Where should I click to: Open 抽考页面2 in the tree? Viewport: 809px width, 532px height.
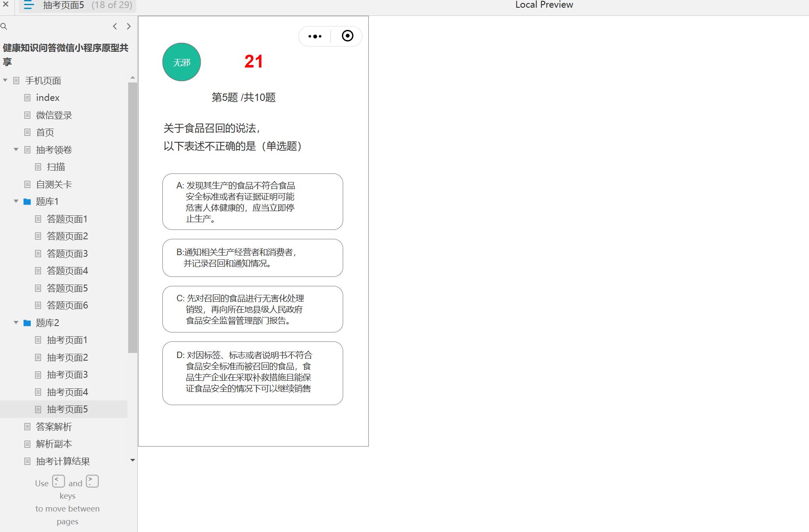click(x=67, y=357)
